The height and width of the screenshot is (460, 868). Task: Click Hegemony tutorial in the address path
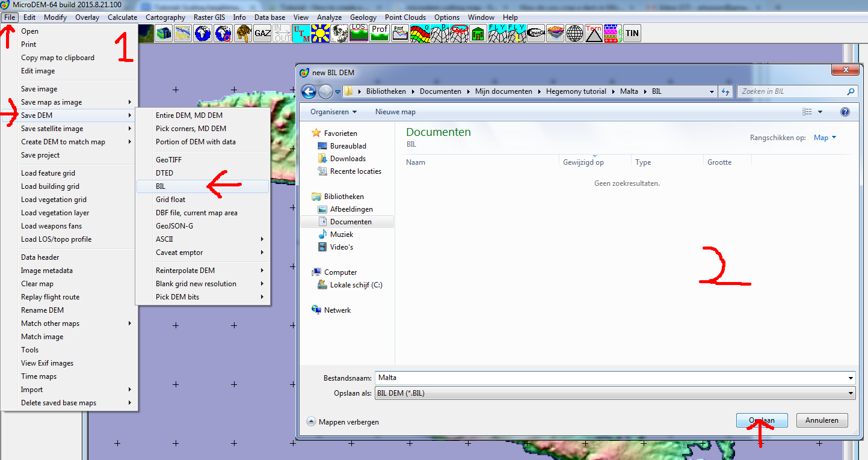tap(575, 91)
